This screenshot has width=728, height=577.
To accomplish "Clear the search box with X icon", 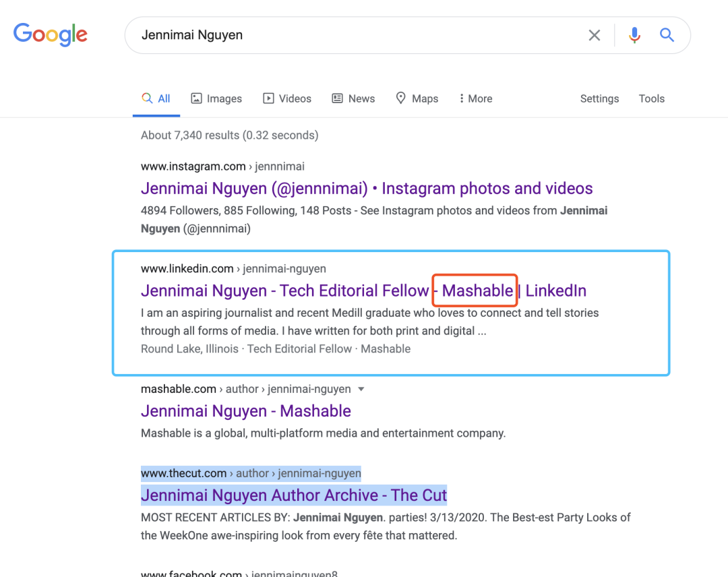I will [594, 35].
